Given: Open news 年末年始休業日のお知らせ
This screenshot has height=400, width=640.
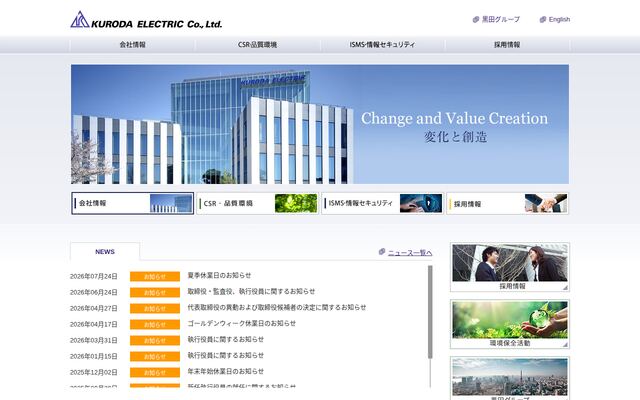Looking at the screenshot, I should click(x=226, y=371).
